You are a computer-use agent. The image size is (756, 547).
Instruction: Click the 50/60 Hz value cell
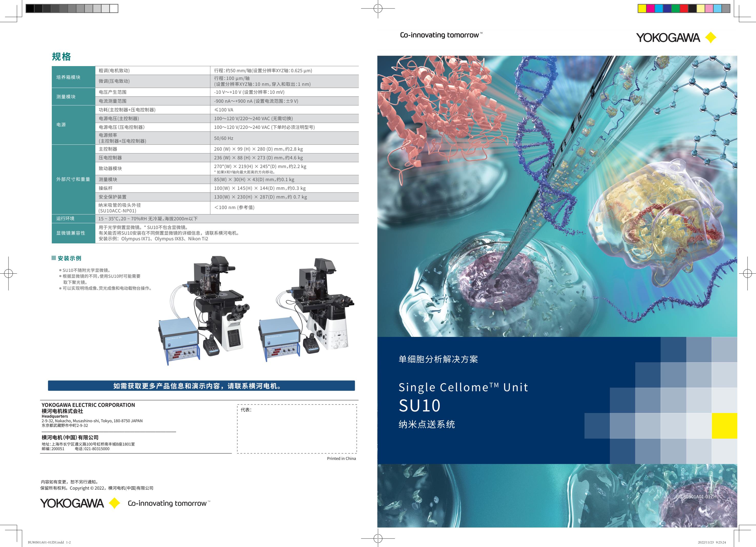coord(284,138)
